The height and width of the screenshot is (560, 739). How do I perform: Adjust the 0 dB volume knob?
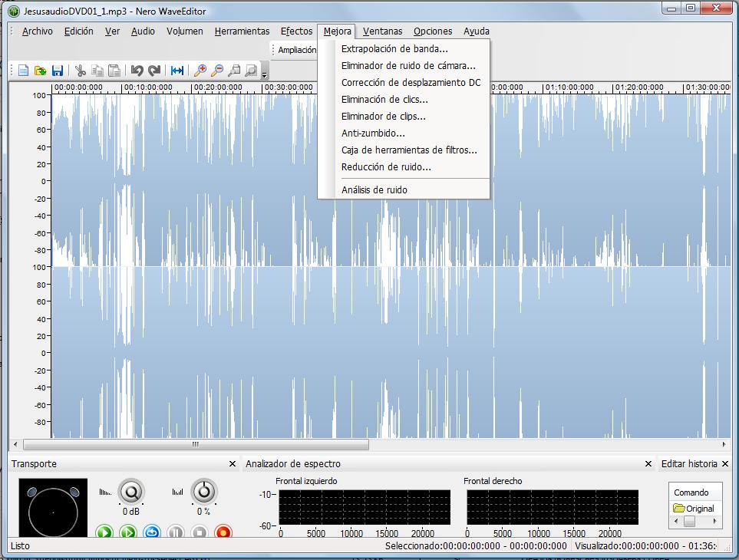point(131,492)
